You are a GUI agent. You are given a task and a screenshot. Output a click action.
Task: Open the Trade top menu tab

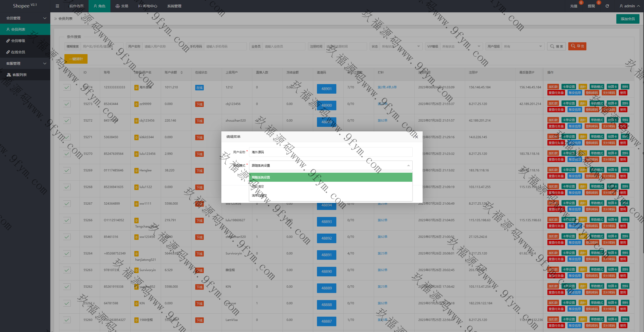tap(122, 6)
